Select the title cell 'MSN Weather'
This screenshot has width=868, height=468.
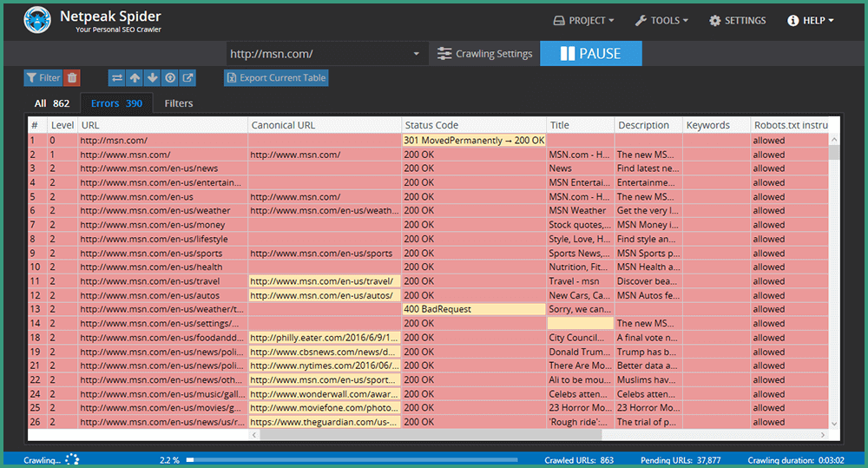pos(580,210)
